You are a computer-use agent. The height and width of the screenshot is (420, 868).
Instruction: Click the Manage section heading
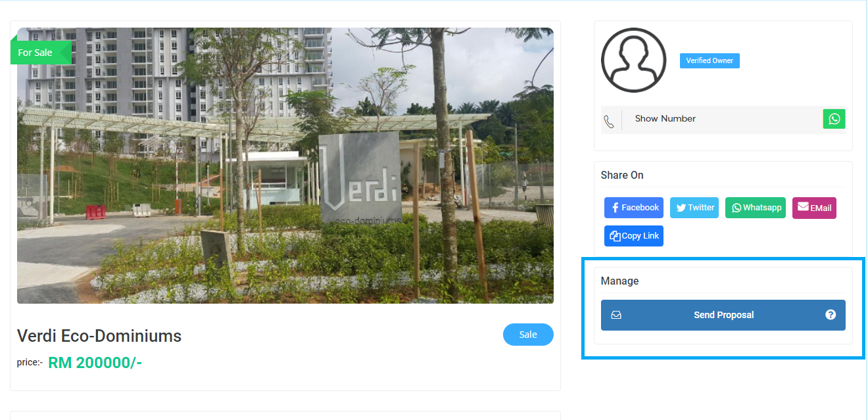[619, 281]
